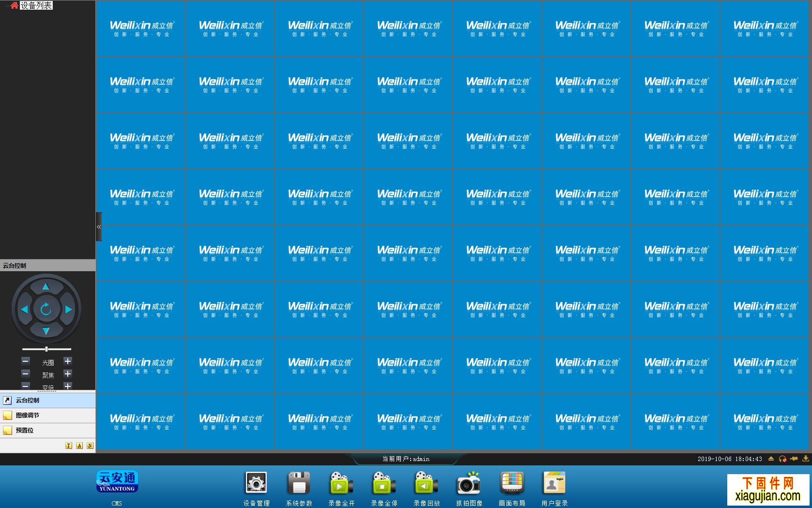Click date time 2019-10-06 18:04:43
This screenshot has width=812, height=508.
click(730, 459)
